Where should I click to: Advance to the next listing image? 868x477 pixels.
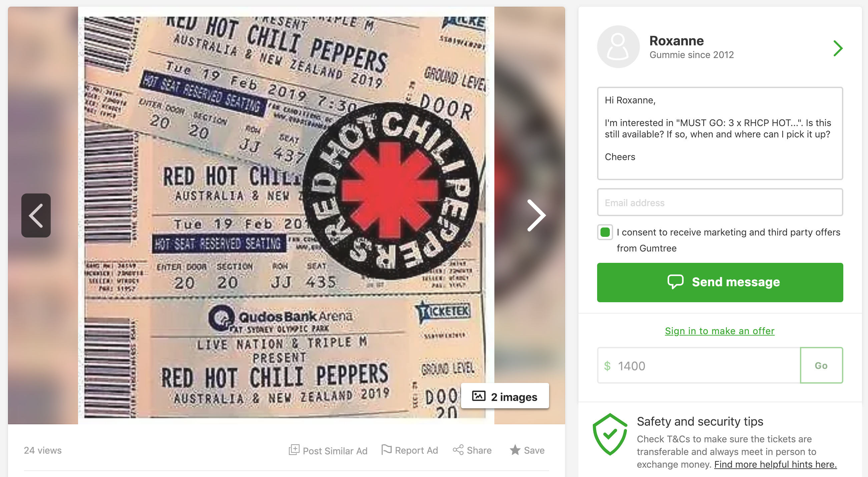[x=536, y=215]
